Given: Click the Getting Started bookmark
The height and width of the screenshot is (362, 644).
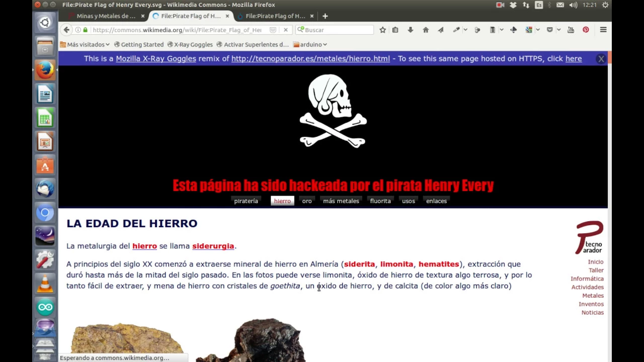Looking at the screenshot, I should pyautogui.click(x=139, y=44).
